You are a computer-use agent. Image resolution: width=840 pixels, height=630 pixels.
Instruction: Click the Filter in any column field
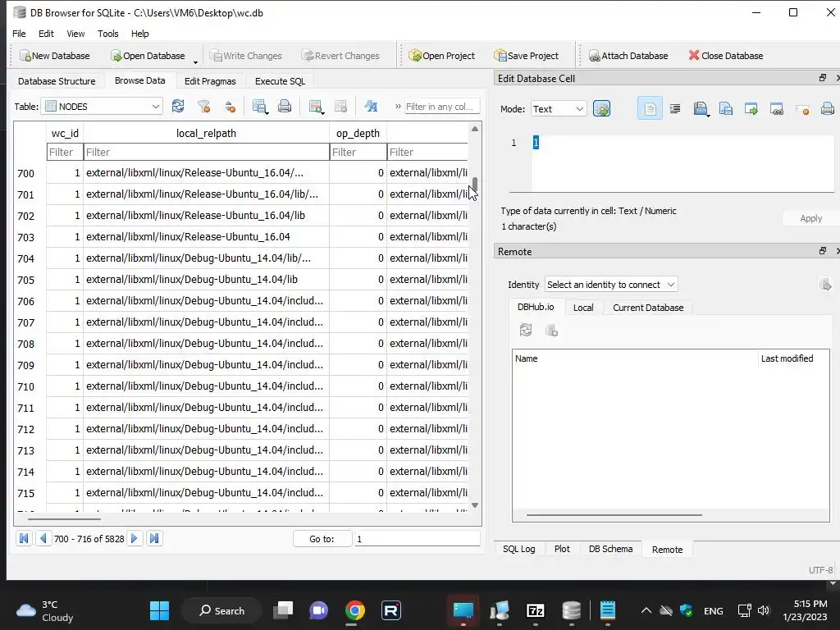(441, 106)
